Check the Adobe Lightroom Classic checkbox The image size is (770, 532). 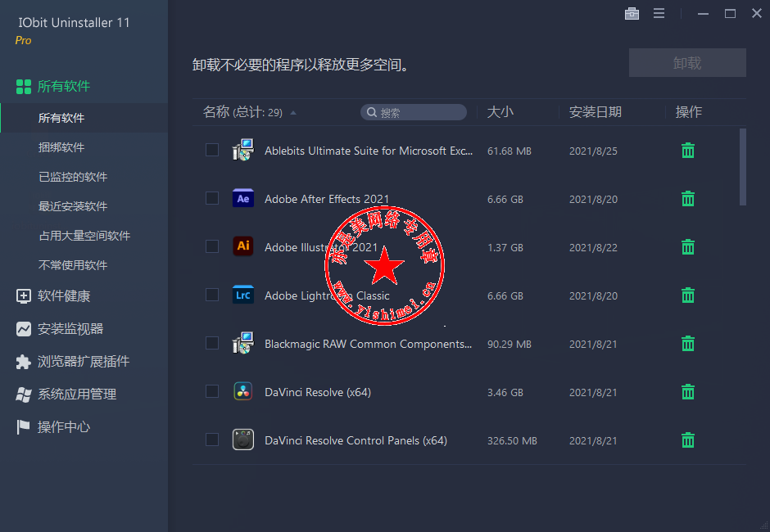tap(212, 295)
